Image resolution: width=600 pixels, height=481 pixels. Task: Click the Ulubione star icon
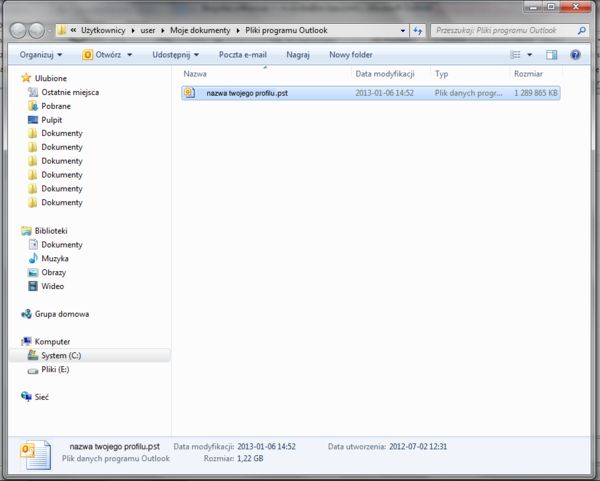(26, 78)
